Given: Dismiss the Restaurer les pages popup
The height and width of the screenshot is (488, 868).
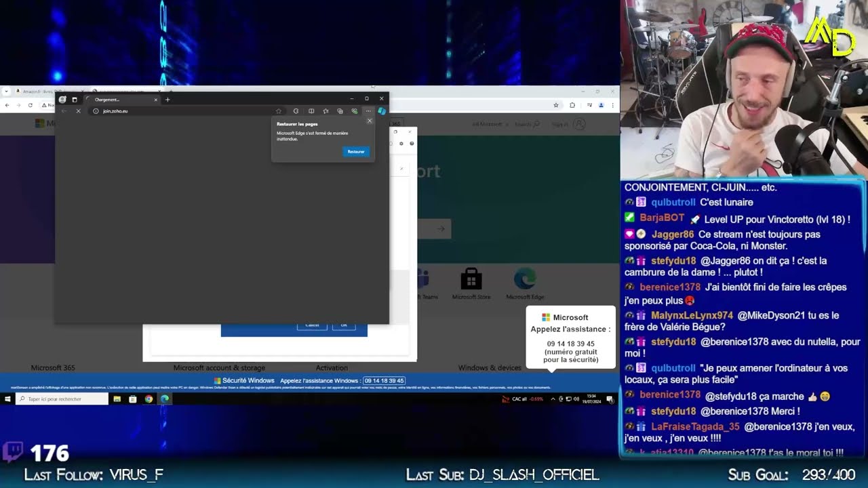Looking at the screenshot, I should point(370,121).
